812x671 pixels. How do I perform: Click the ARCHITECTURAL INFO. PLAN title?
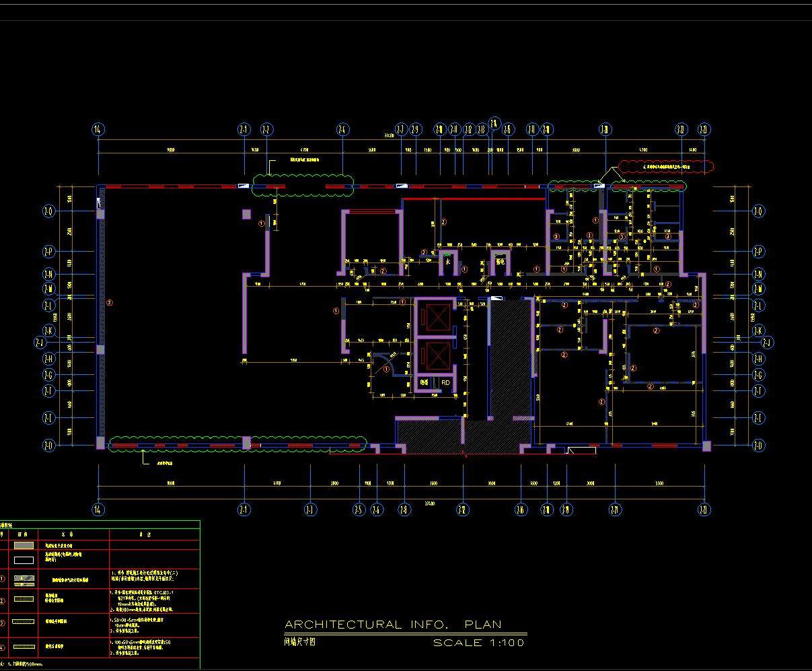click(393, 625)
